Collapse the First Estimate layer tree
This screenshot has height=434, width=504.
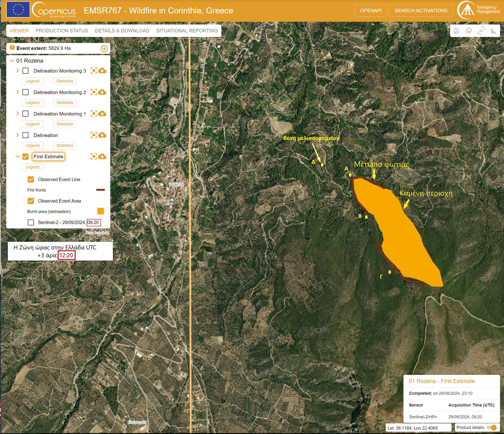pyautogui.click(x=18, y=157)
